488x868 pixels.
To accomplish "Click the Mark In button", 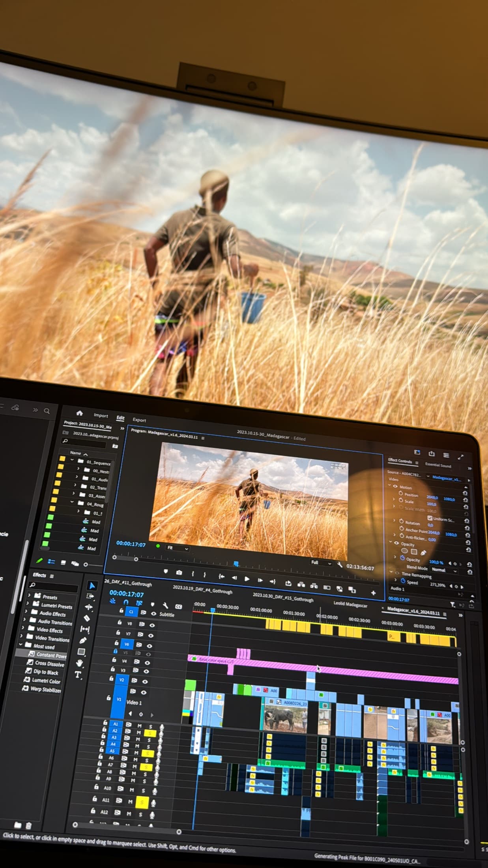I will coord(193,574).
